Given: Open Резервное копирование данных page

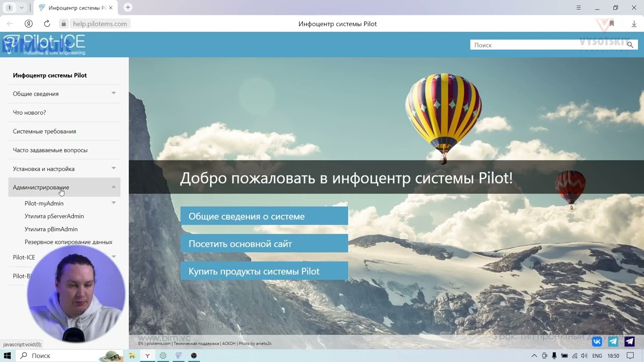Looking at the screenshot, I should tap(68, 242).
